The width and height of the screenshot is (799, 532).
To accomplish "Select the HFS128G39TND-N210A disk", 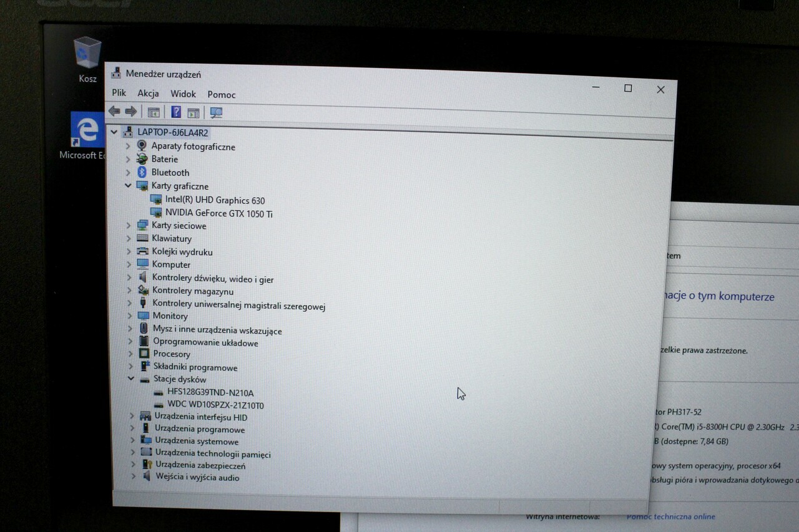I will point(210,392).
